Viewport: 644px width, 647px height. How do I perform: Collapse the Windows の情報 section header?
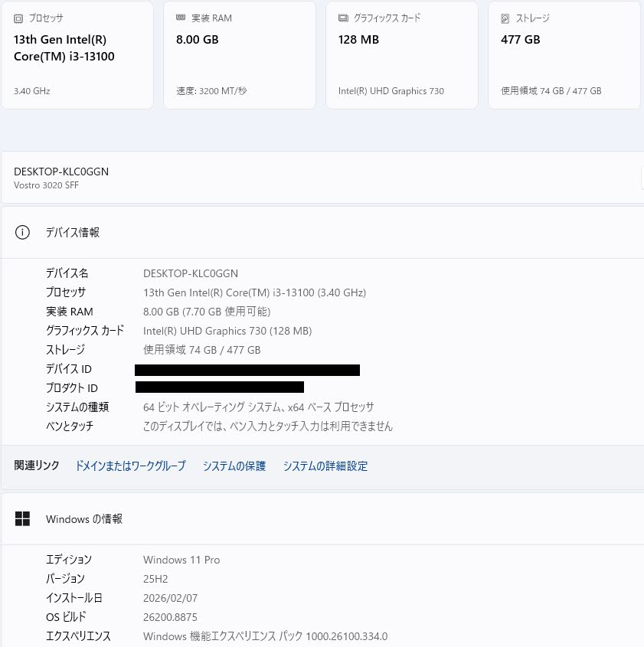322,518
